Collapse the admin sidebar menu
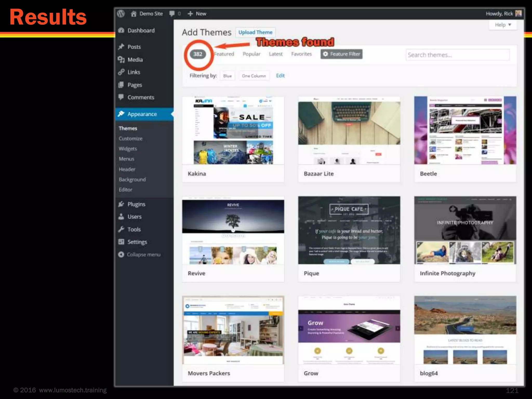The image size is (532, 399). (x=143, y=255)
